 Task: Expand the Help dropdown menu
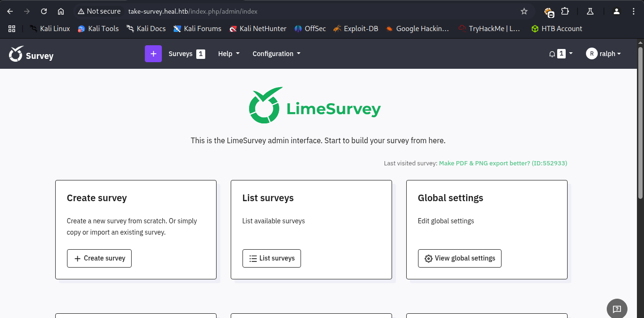tap(228, 54)
